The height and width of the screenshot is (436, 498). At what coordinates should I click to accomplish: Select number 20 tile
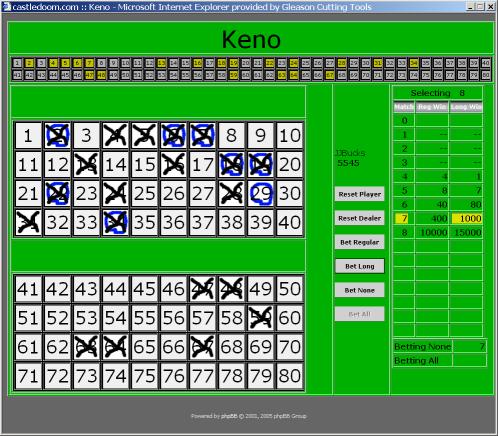pyautogui.click(x=290, y=165)
